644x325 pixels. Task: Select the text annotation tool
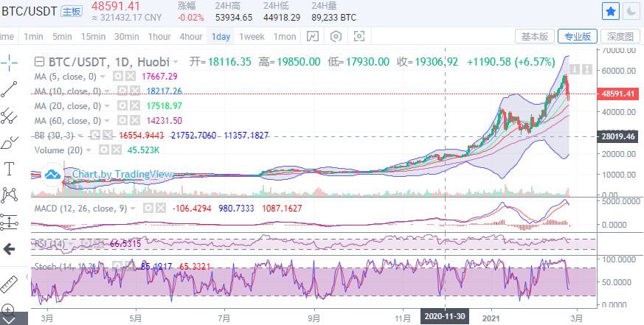[x=10, y=169]
